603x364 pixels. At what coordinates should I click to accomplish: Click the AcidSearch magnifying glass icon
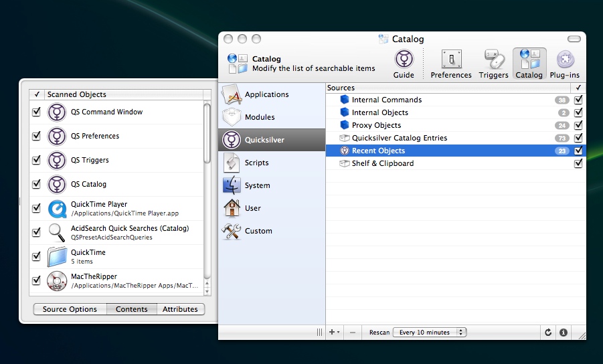pos(57,233)
